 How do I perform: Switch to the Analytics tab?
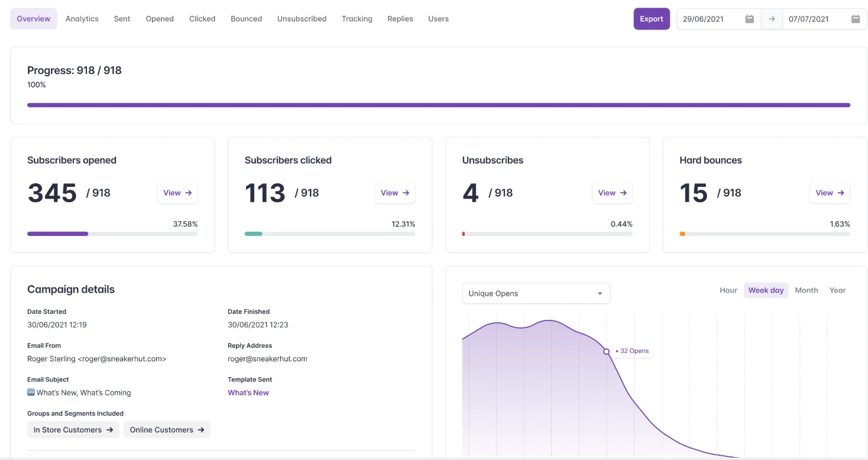(82, 19)
